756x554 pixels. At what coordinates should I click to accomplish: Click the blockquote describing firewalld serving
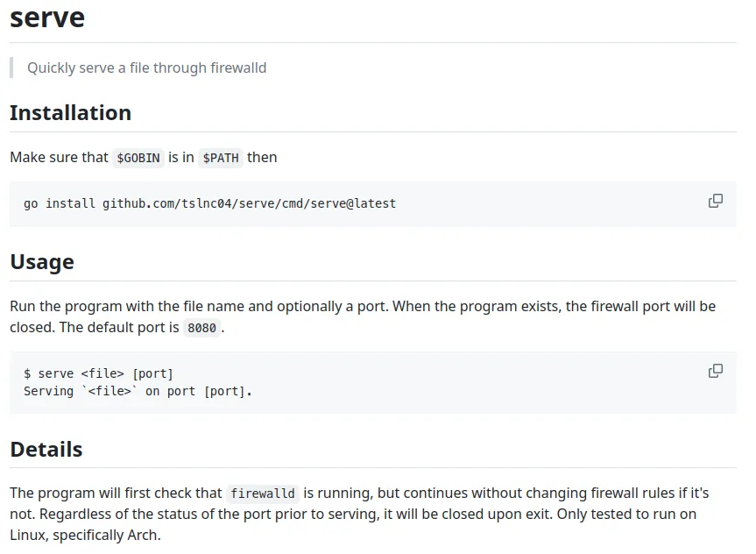pos(146,67)
